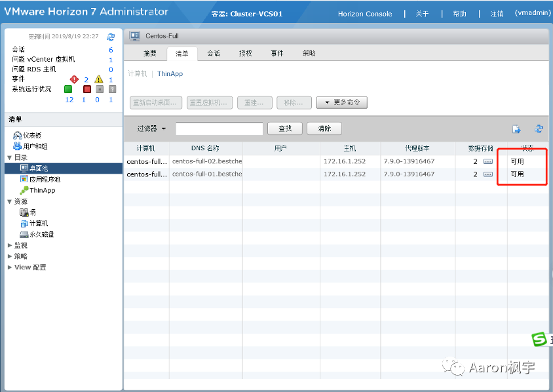The image size is (553, 392).
Task: Switch to the 事件 tab
Action: pyautogui.click(x=277, y=53)
